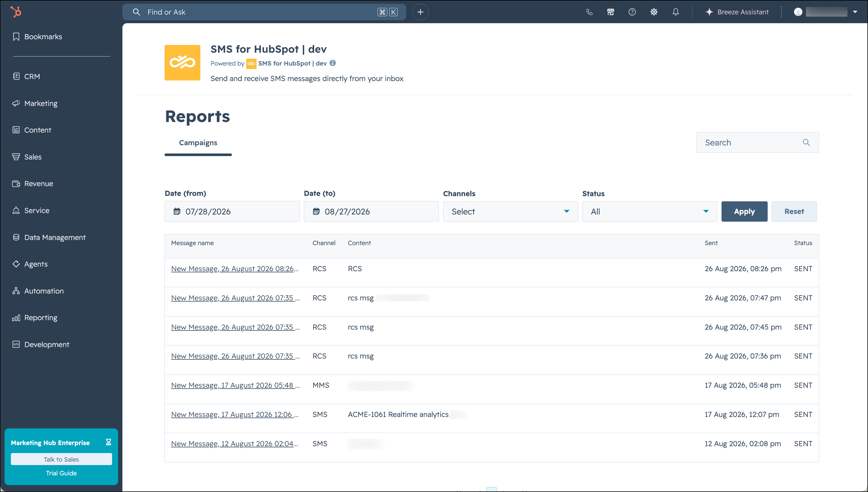868x492 pixels.
Task: Open message sent 26 Aug 07:45 pm
Action: point(235,327)
